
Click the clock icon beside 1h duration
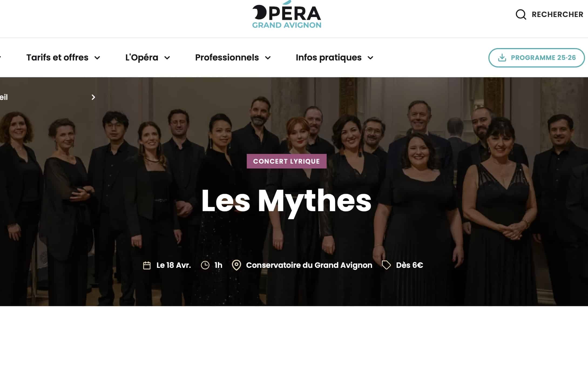click(205, 265)
